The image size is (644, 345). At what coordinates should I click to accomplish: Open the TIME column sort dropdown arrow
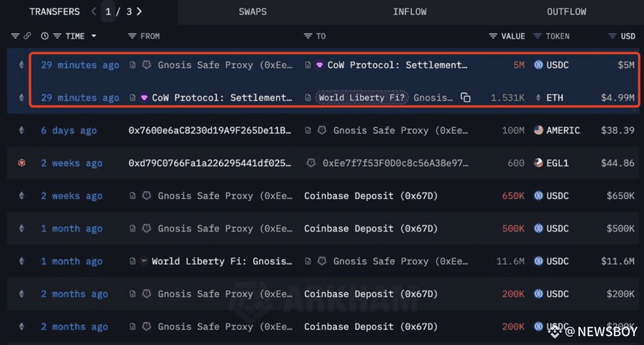click(94, 36)
